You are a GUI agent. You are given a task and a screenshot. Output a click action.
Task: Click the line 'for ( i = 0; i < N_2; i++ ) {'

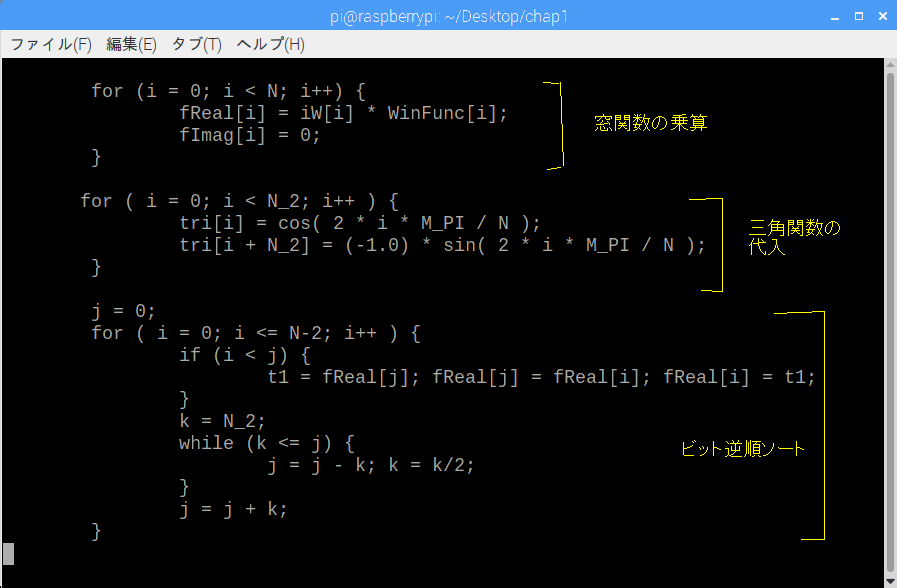pos(239,201)
